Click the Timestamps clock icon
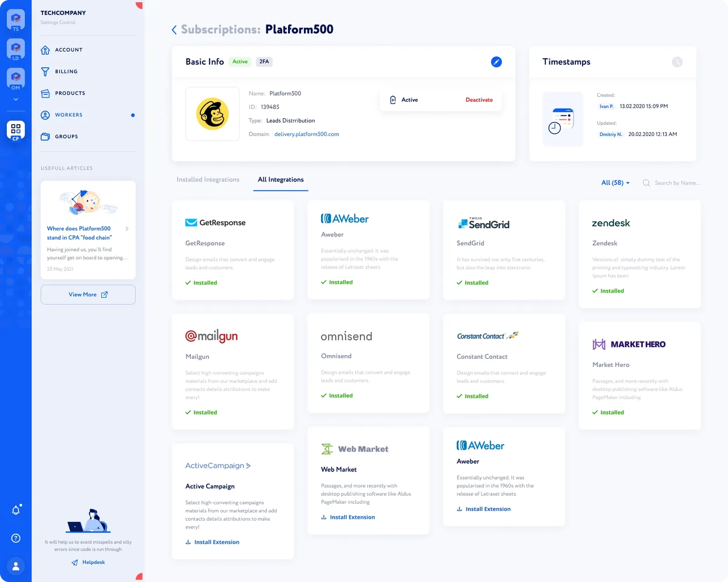 pyautogui.click(x=677, y=62)
